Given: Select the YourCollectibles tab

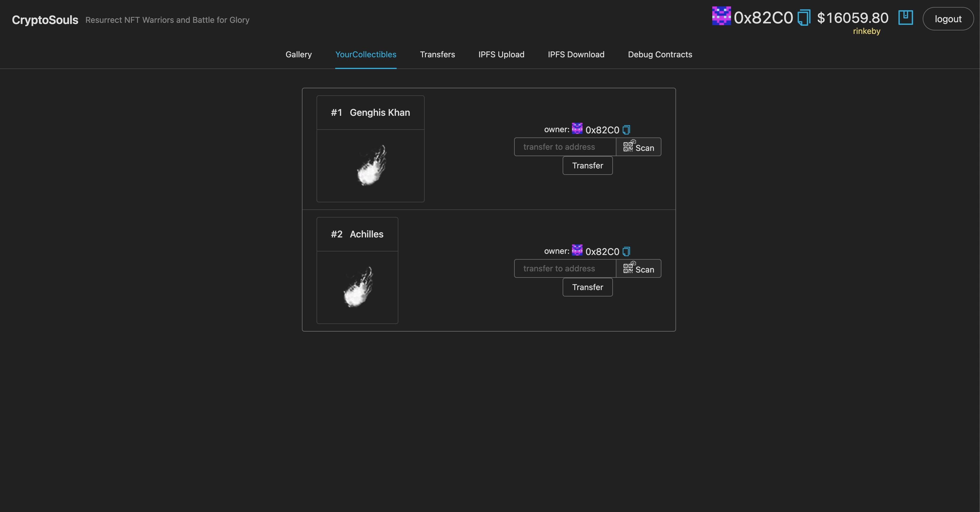Looking at the screenshot, I should pyautogui.click(x=366, y=54).
